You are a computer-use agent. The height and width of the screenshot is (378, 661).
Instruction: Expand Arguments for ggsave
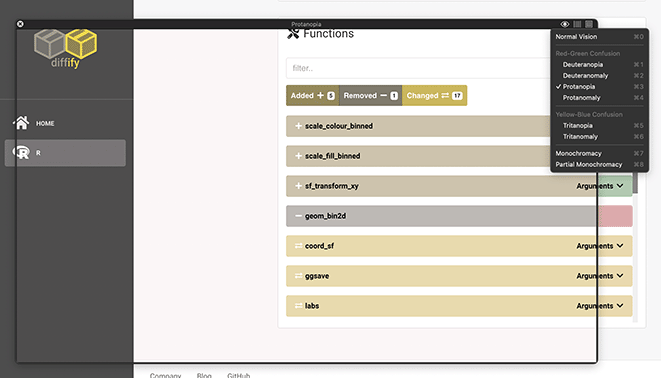tap(600, 276)
